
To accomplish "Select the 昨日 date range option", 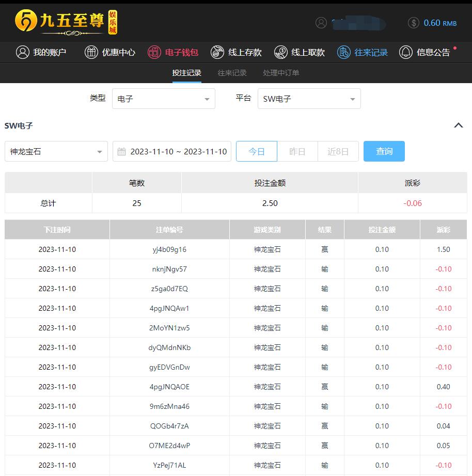I will [x=297, y=151].
